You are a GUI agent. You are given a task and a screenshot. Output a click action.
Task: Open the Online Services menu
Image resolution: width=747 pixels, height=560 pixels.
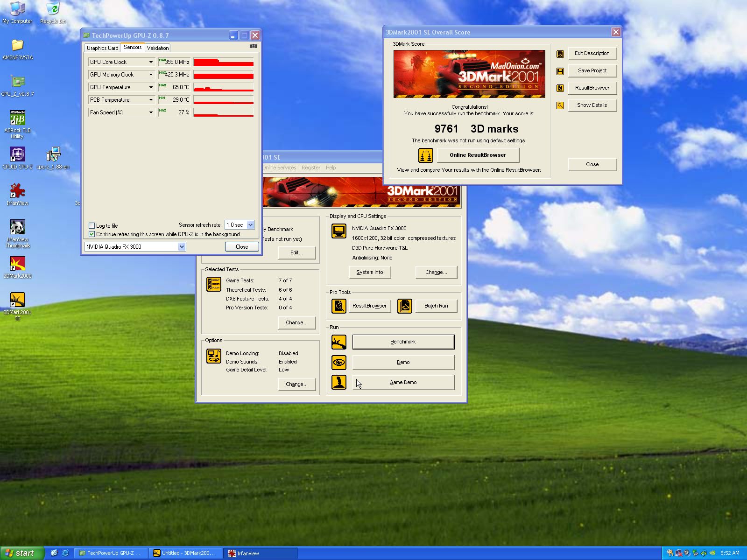pyautogui.click(x=279, y=168)
